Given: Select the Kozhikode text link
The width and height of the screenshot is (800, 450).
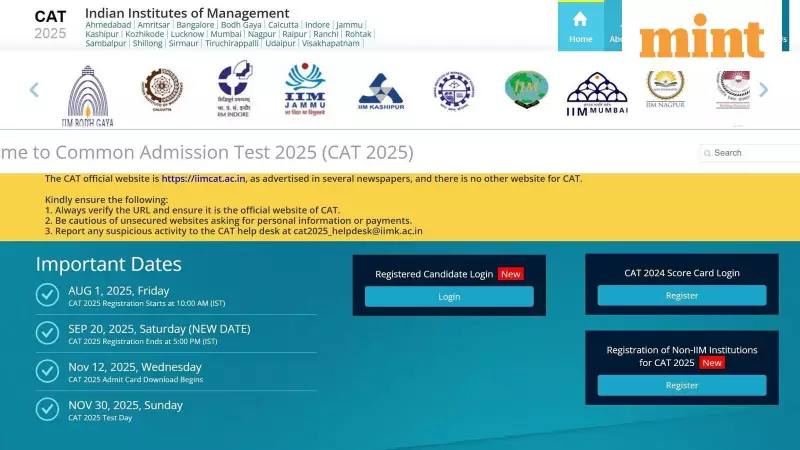Looking at the screenshot, I should (x=144, y=34).
